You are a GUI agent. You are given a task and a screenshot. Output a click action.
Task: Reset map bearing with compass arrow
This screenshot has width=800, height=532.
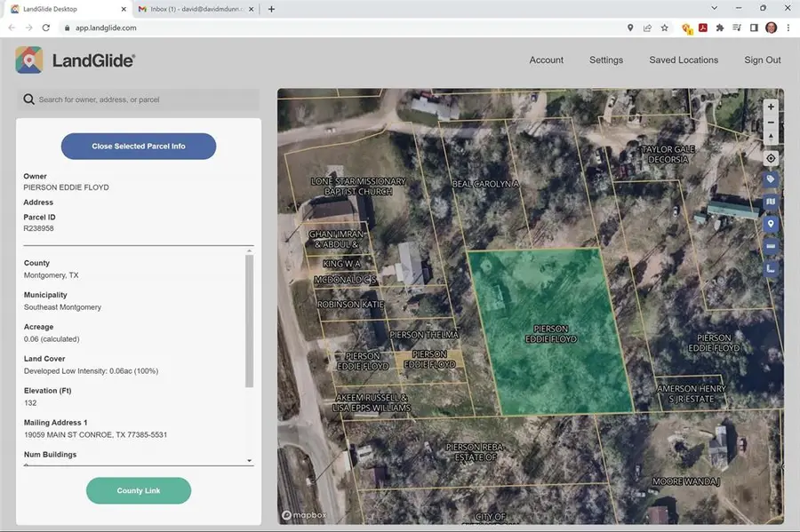click(x=771, y=138)
